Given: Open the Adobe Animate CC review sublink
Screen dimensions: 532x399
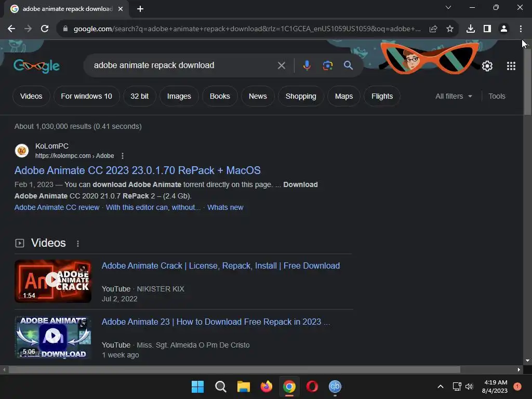Looking at the screenshot, I should coord(57,207).
